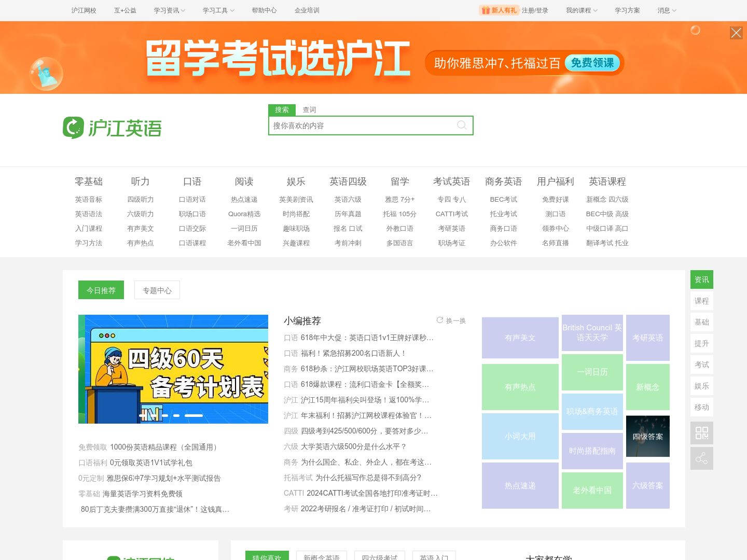
Task: Open the 听力 category heading
Action: tap(141, 181)
